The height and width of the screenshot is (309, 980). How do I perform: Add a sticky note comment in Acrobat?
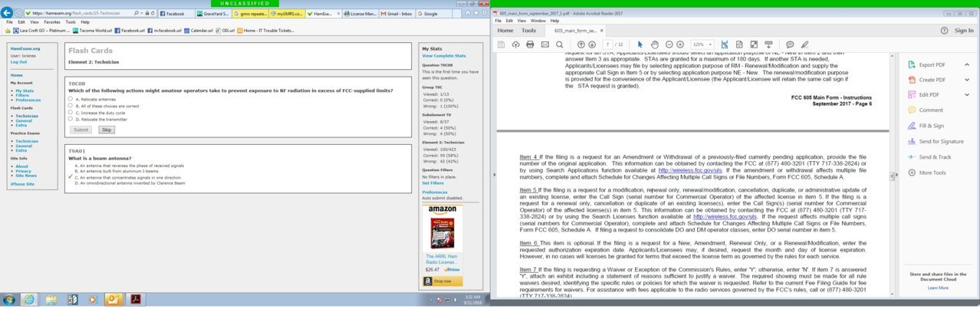(x=791, y=44)
